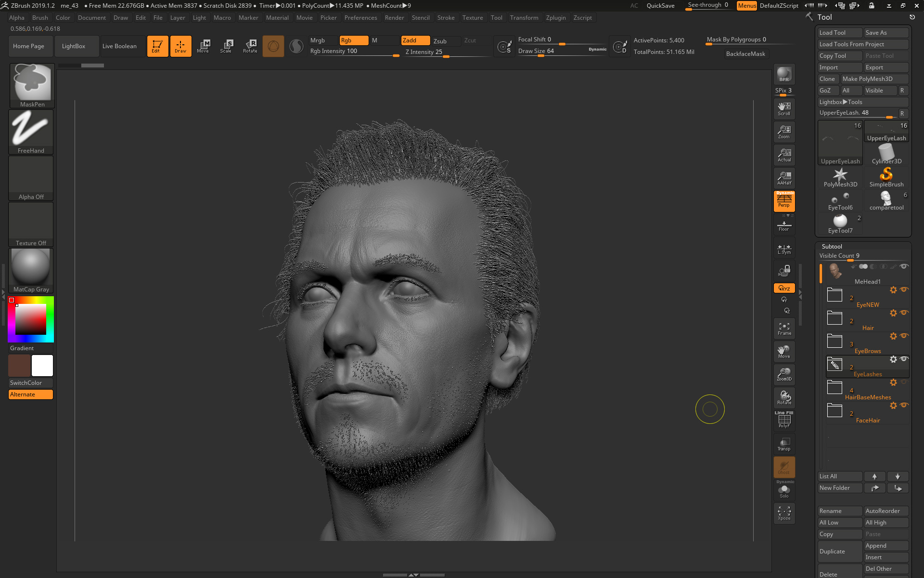Open the Alpha Off picker

tap(31, 178)
